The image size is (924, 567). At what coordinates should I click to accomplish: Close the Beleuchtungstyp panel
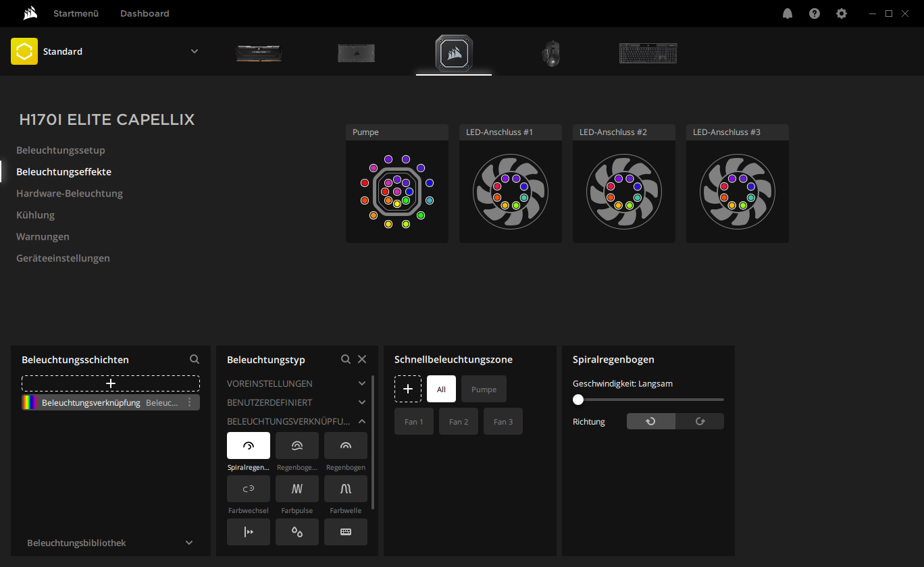coord(362,360)
